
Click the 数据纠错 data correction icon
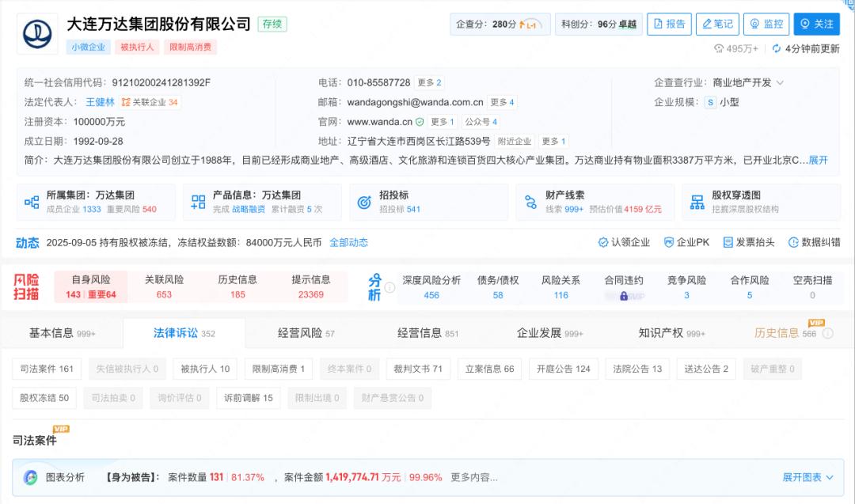click(x=793, y=242)
